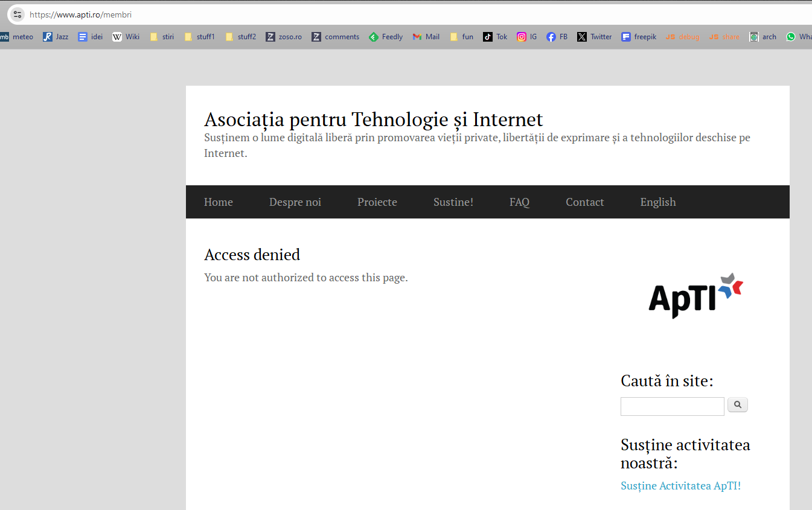Image resolution: width=812 pixels, height=510 pixels.
Task: Click the magnifier search button
Action: [x=737, y=405]
